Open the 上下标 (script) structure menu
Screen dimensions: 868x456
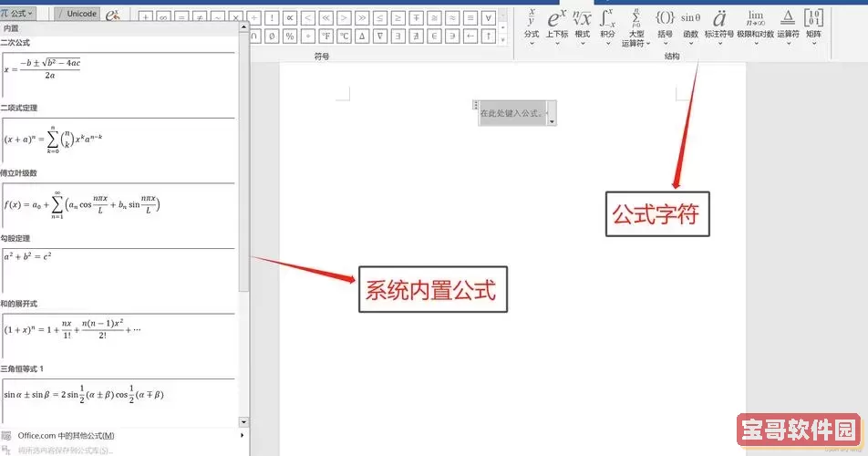click(556, 25)
